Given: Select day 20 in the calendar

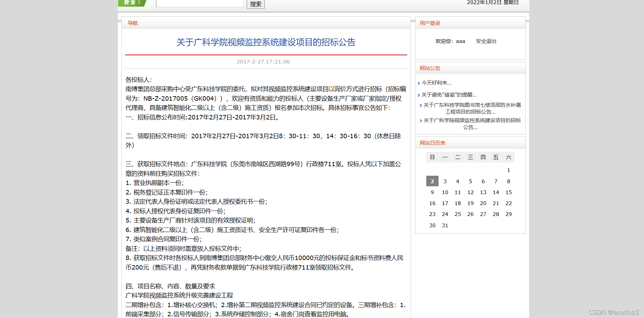Looking at the screenshot, I should click(x=483, y=203).
